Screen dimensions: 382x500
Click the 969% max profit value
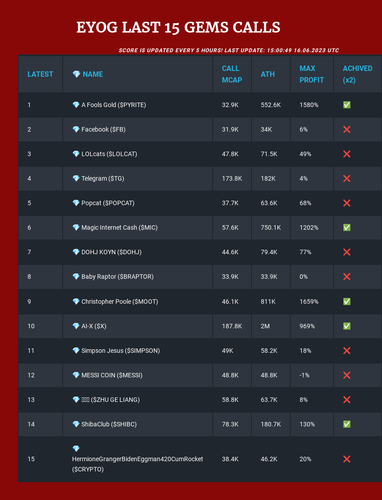coord(307,326)
